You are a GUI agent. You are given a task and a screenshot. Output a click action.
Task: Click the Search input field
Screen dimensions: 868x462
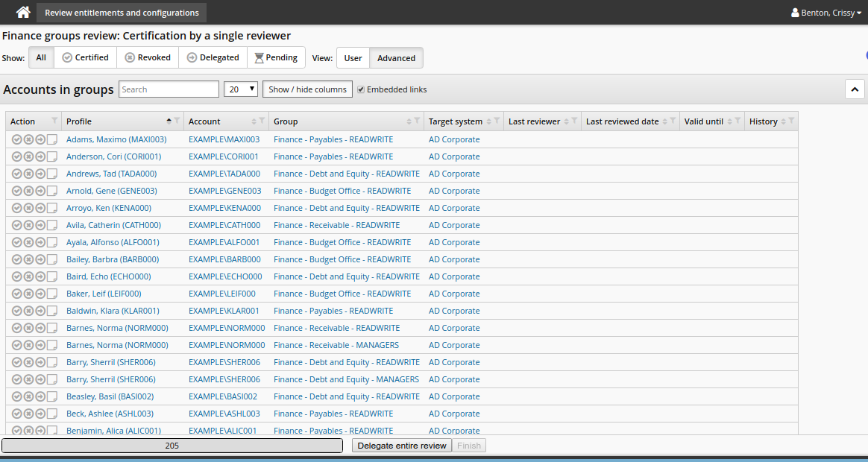coord(169,89)
